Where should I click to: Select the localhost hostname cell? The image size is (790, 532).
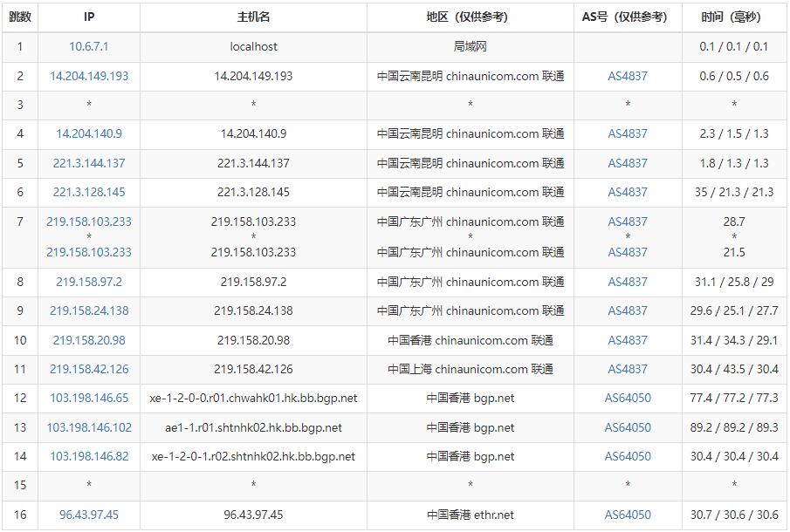(x=253, y=47)
